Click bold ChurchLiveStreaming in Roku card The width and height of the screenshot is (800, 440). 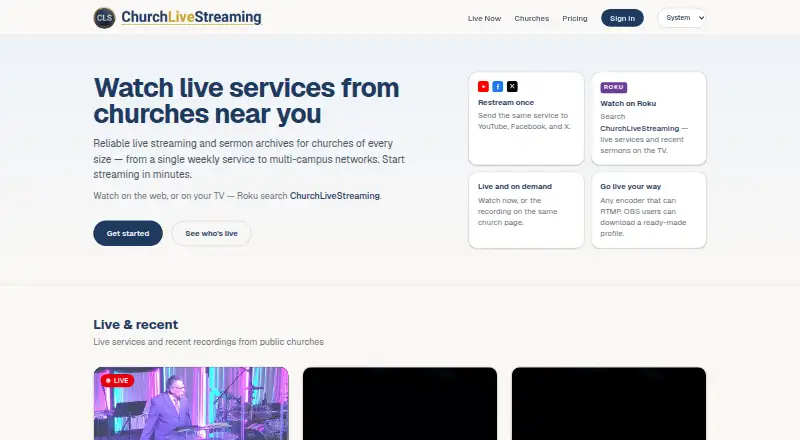tap(640, 129)
